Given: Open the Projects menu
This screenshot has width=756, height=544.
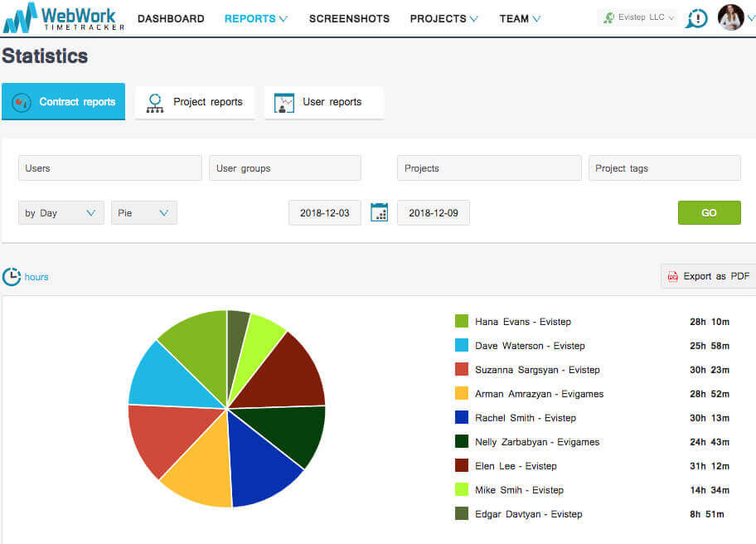Looking at the screenshot, I should (x=443, y=19).
